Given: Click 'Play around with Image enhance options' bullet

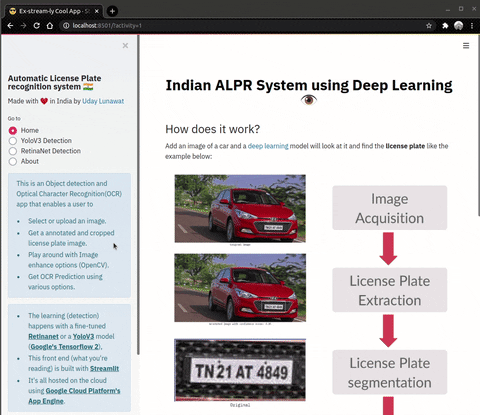Looking at the screenshot, I should pos(68,260).
